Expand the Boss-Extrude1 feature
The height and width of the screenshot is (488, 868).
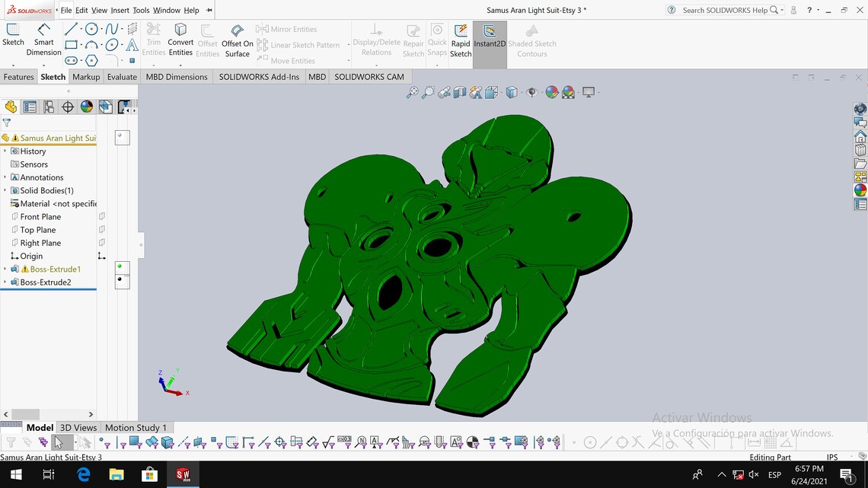[x=5, y=269]
